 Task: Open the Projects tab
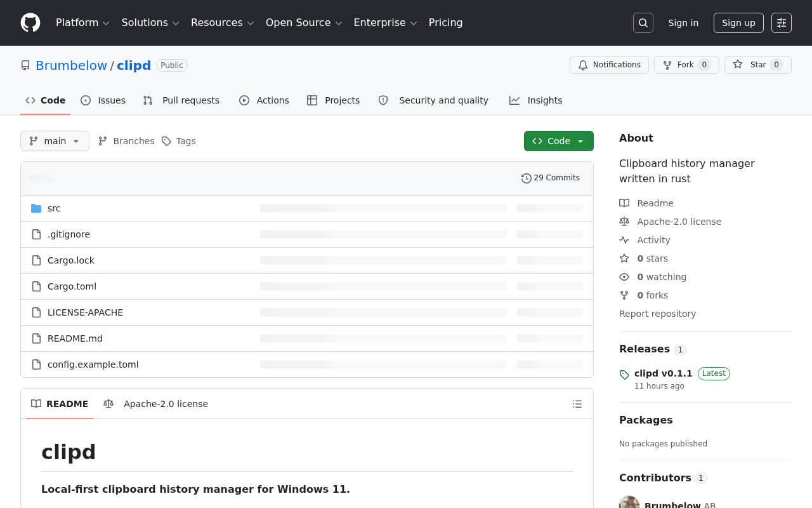tap(334, 100)
